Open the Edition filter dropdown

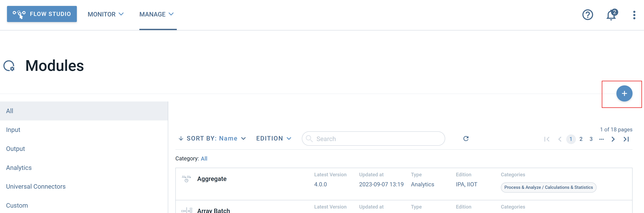pos(274,139)
